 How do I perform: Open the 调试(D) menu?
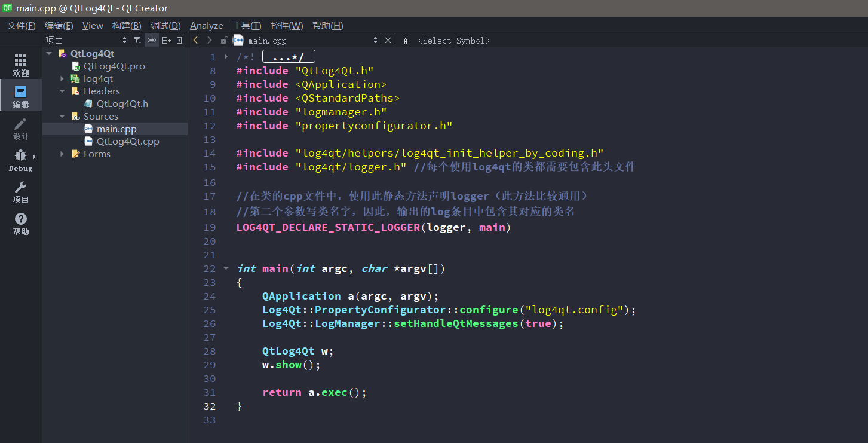pos(165,25)
